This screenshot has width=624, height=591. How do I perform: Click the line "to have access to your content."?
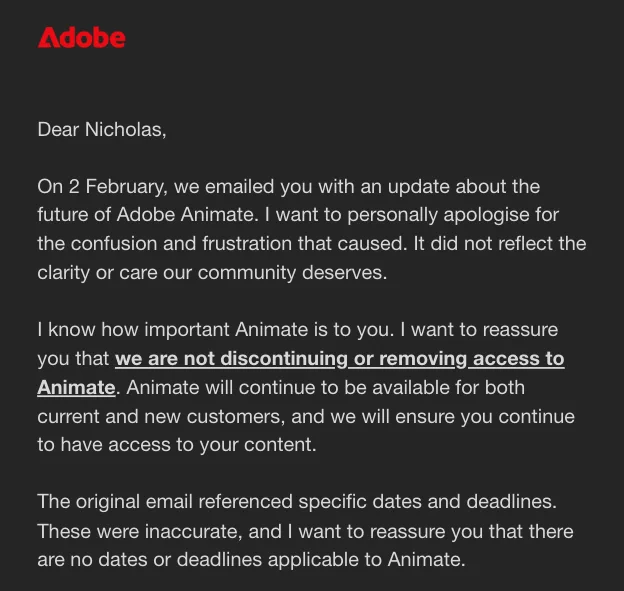point(177,445)
